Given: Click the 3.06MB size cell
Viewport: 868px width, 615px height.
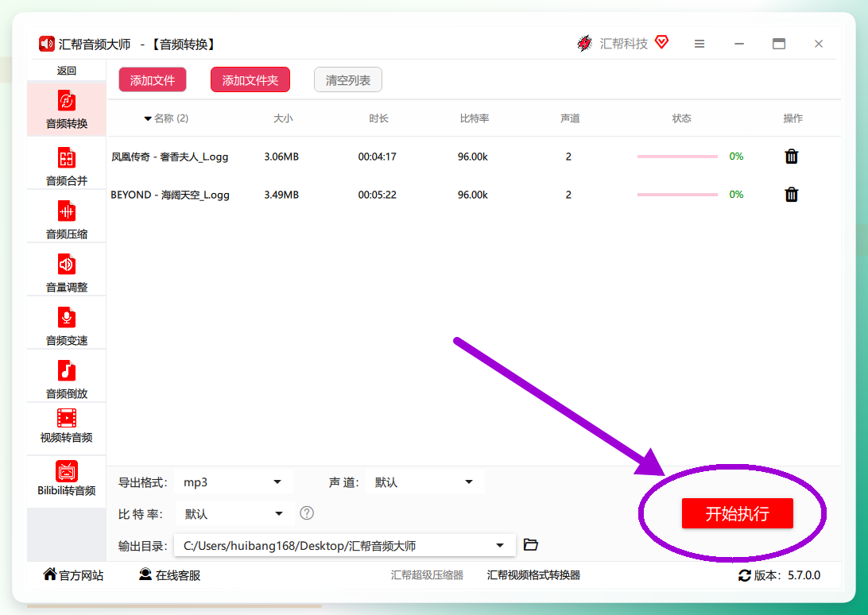Looking at the screenshot, I should pyautogui.click(x=281, y=157).
